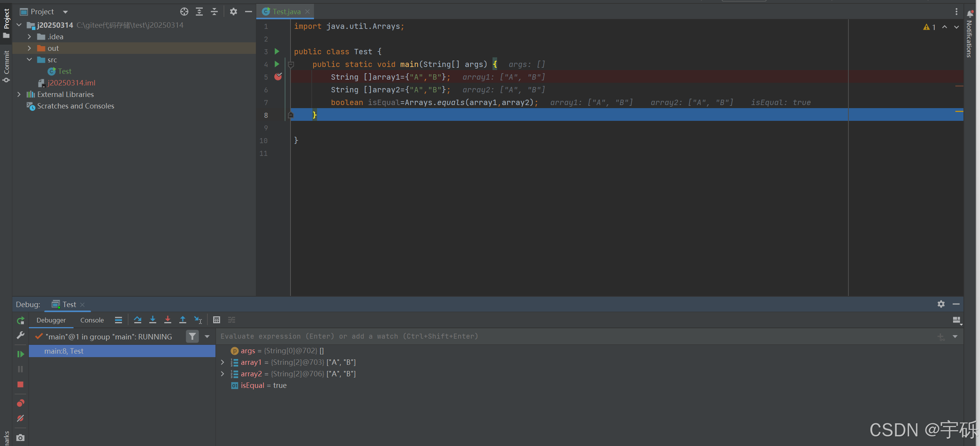Toggle Mute Breakpoints icon

point(21,418)
